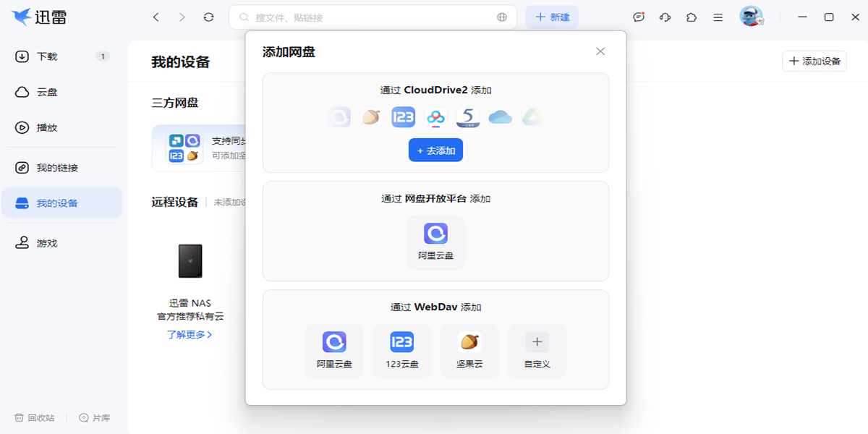
Task: Open 片库 at sidebar bottom
Action: pos(95,417)
